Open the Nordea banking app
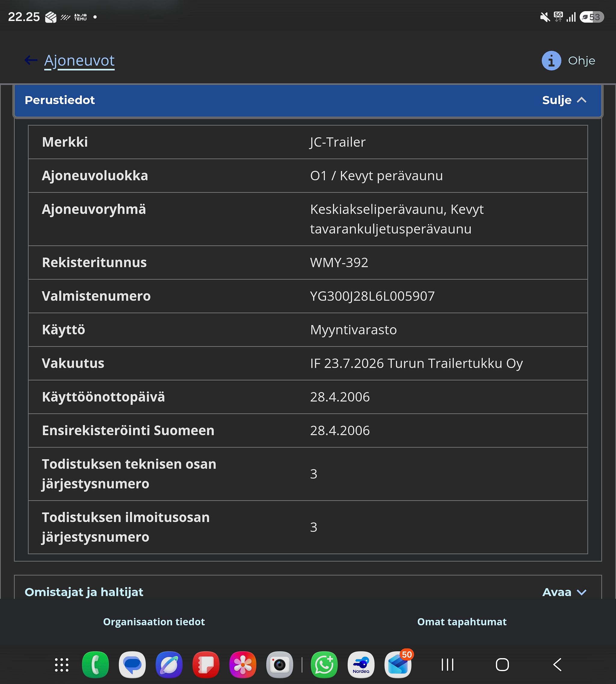 [x=361, y=664]
